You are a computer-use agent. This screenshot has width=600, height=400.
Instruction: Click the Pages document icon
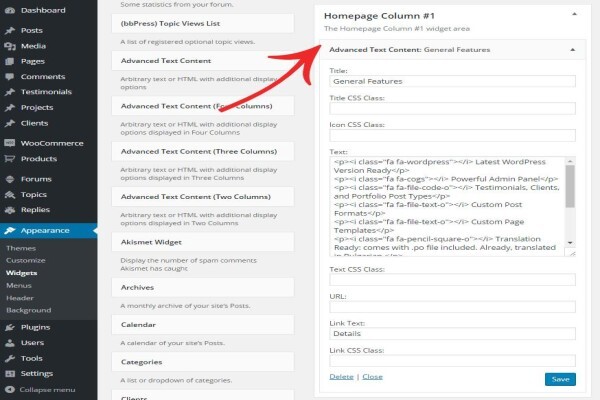(10, 61)
